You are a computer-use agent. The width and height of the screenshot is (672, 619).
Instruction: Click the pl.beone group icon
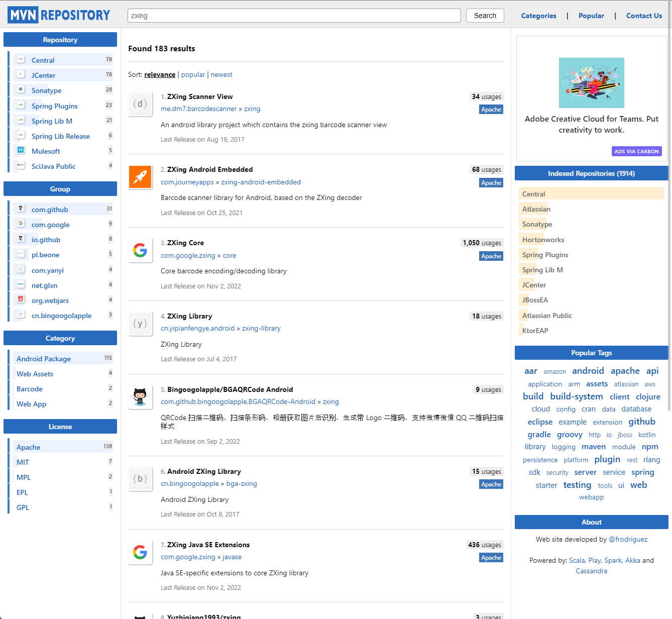(x=21, y=254)
